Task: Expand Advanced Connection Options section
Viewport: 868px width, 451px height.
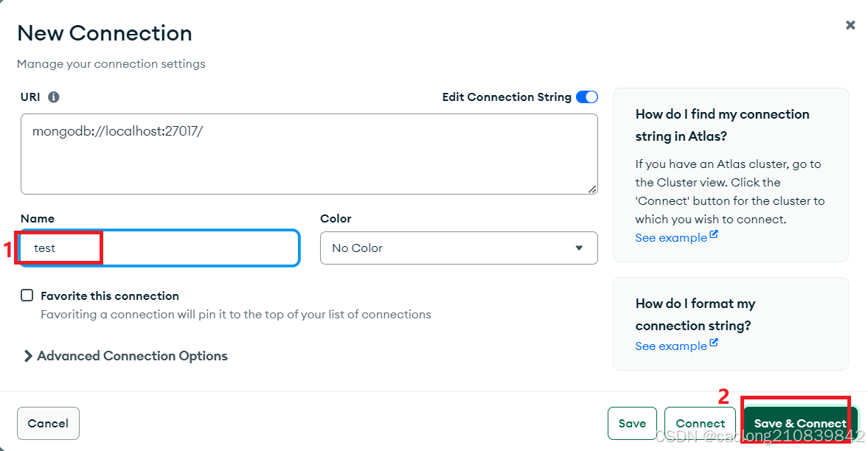Action: click(x=132, y=356)
